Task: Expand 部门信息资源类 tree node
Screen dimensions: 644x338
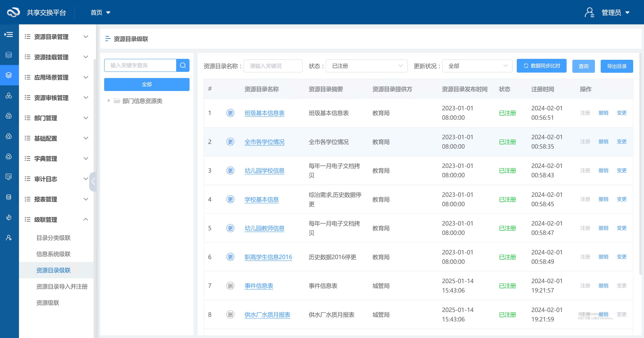Action: coord(109,101)
